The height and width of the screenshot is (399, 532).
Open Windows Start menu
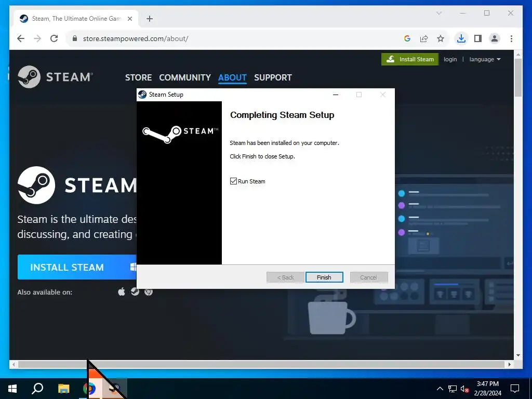[x=12, y=389]
